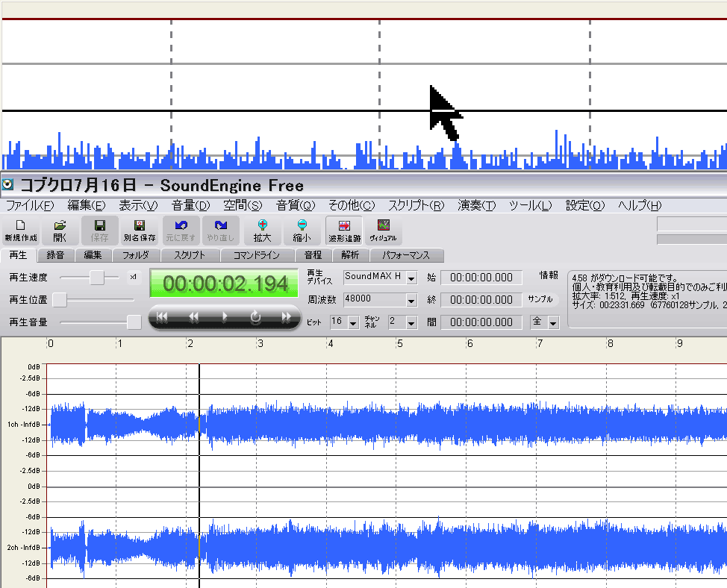The width and height of the screenshot is (727, 588).
Task: Switch to the 音程 tab
Action: pos(313,255)
